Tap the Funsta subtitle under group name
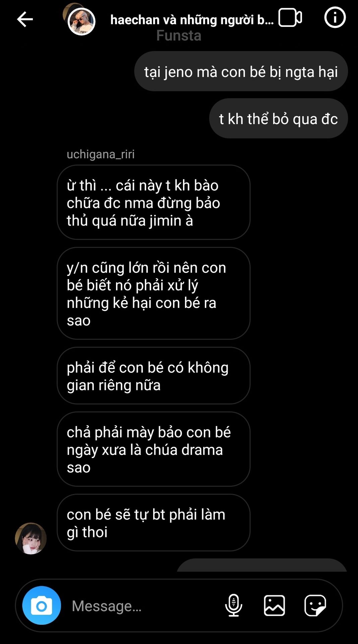The width and height of the screenshot is (358, 644). pyautogui.click(x=179, y=36)
